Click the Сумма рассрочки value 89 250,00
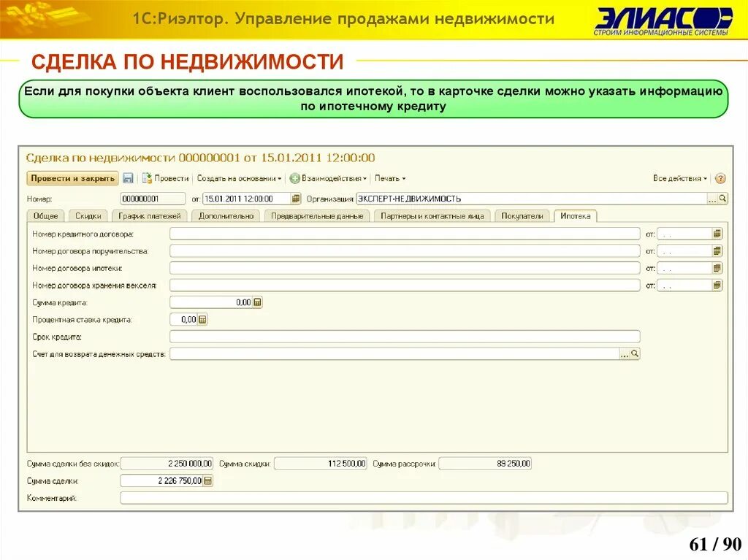Image resolution: width=748 pixels, height=560 pixels. (x=485, y=463)
